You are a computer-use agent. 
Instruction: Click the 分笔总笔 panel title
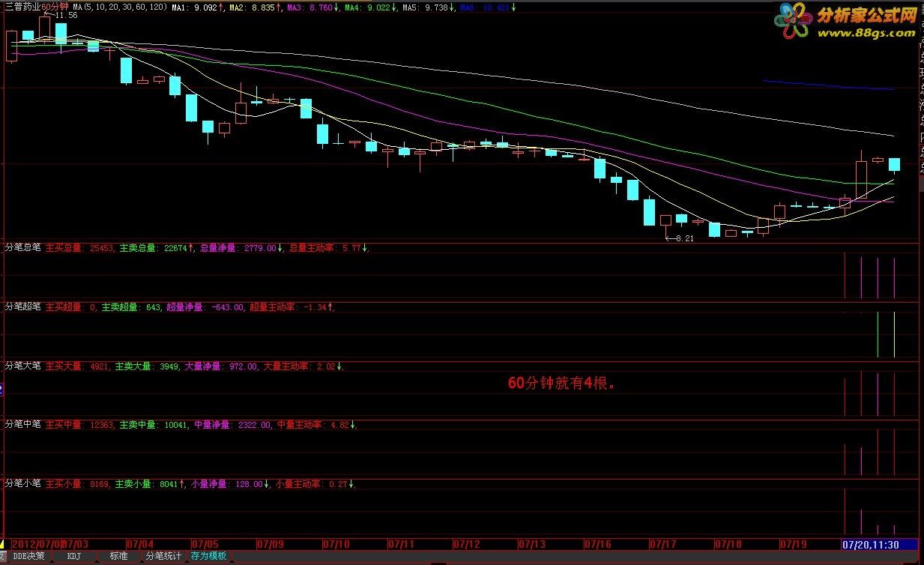tap(23, 247)
